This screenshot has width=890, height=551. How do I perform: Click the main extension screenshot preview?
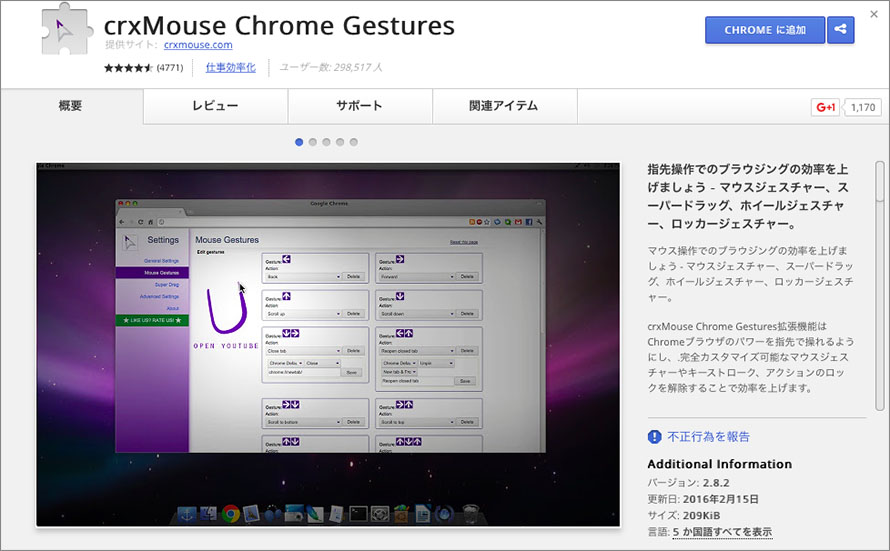tap(328, 344)
